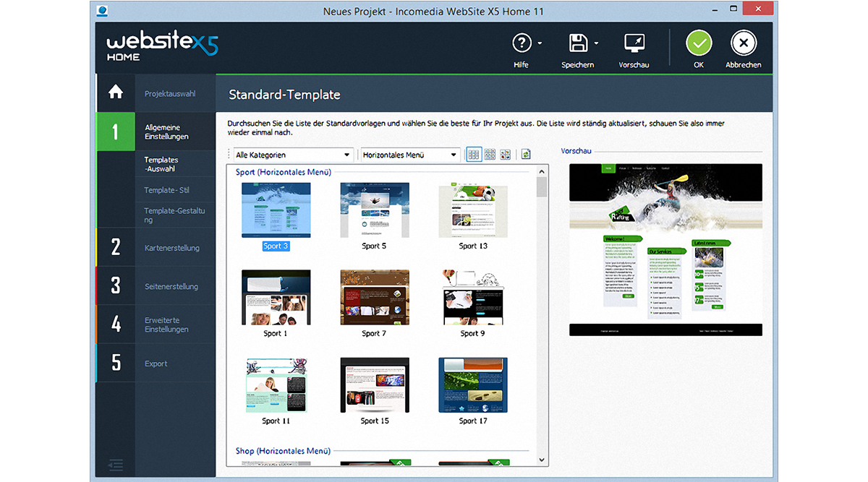Open the Vorschau preview monitor icon
This screenshot has height=482, width=868.
tap(634, 43)
